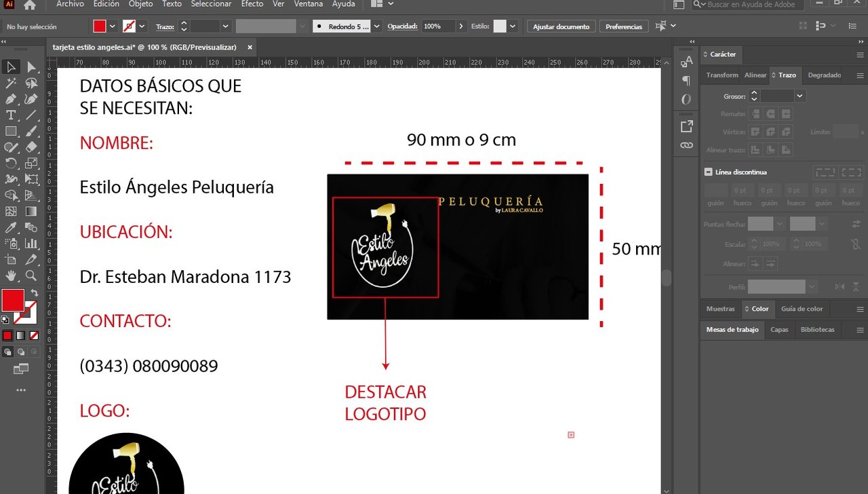Select the Eraser tool

click(31, 147)
